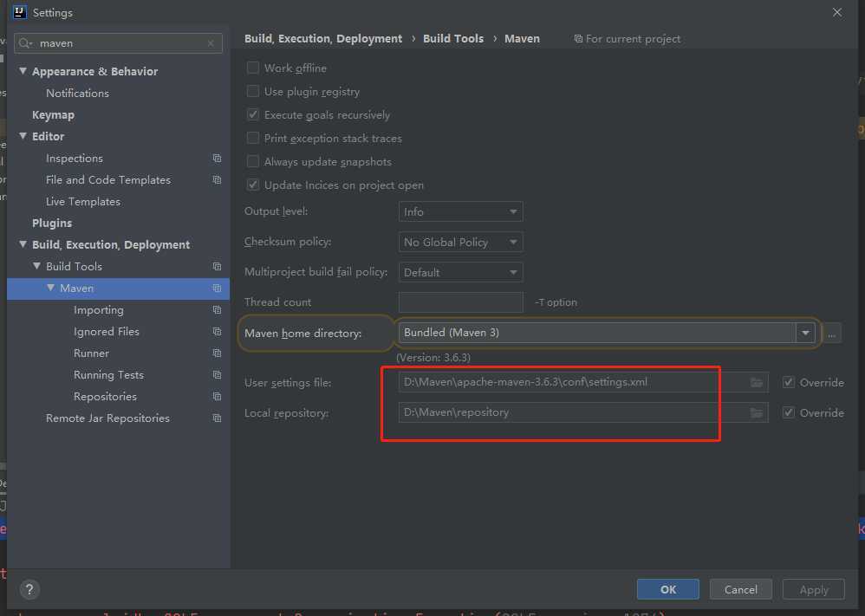Click the project-level icon beside Runner

click(217, 353)
